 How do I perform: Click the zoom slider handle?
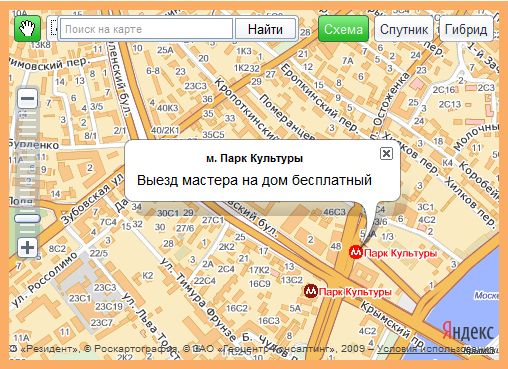coord(27,218)
